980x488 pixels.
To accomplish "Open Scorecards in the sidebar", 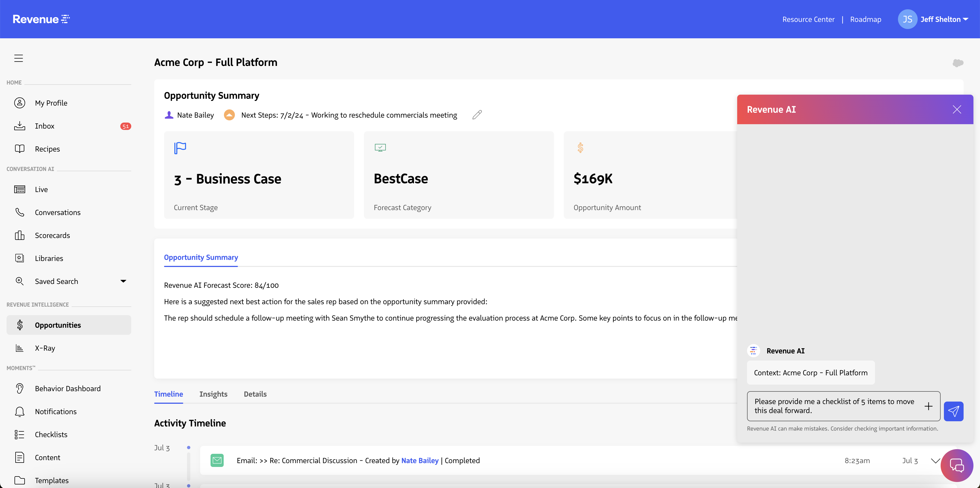I will click(52, 235).
